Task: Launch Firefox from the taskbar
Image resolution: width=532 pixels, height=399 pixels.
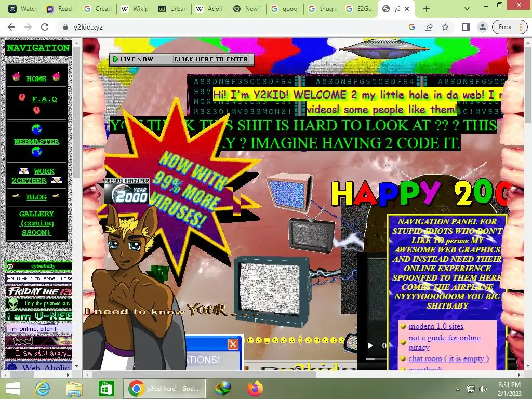Action: point(255,389)
